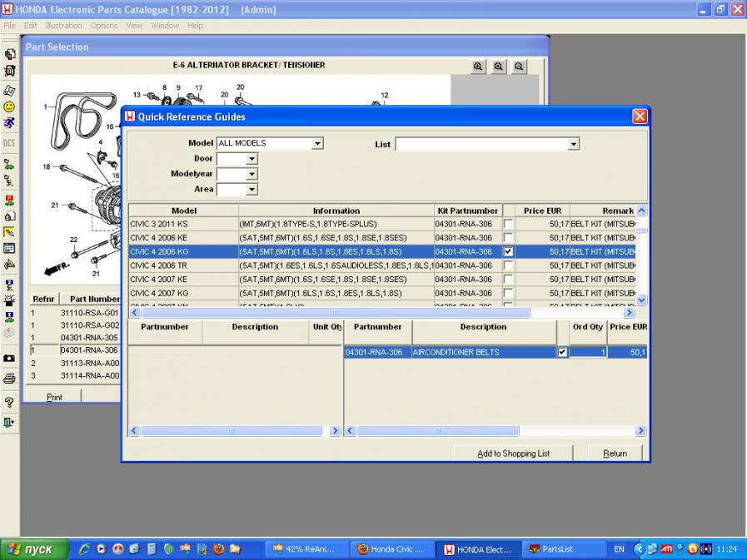Click the yellow smiley face icon
747x560 pixels.
(x=9, y=107)
